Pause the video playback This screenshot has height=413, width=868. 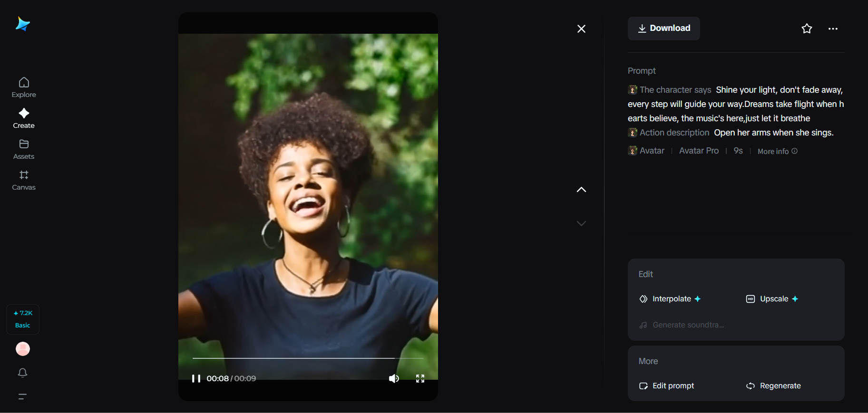pyautogui.click(x=196, y=378)
